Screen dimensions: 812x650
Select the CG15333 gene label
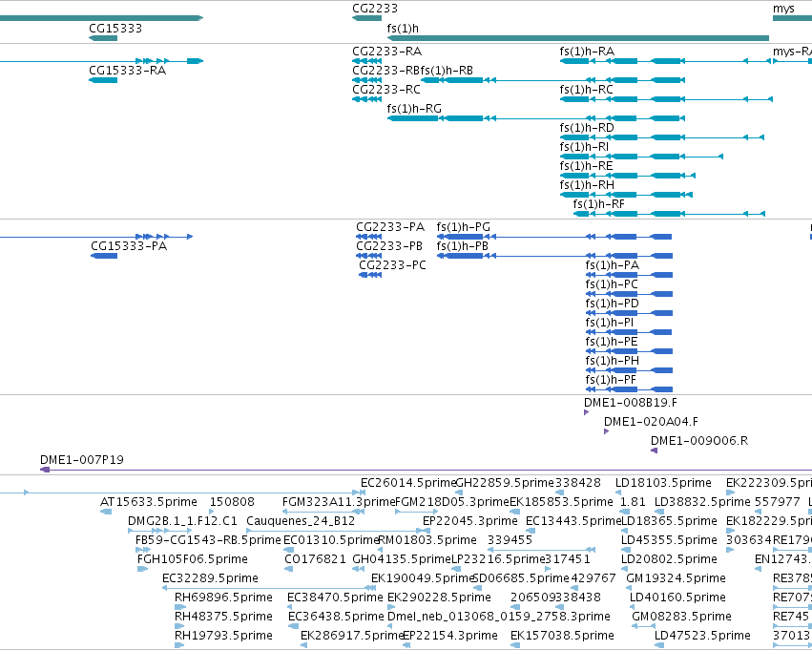(115, 29)
